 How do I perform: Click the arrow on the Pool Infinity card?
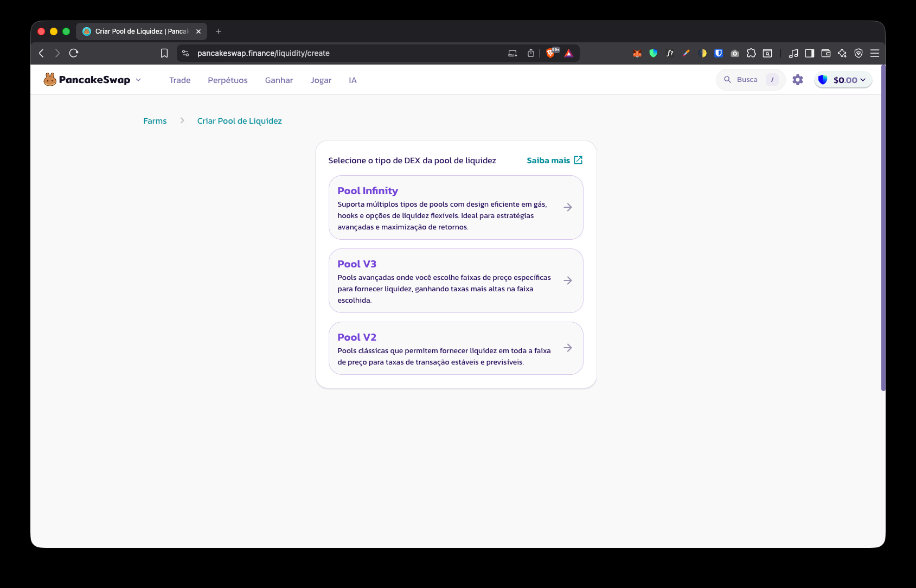point(568,207)
